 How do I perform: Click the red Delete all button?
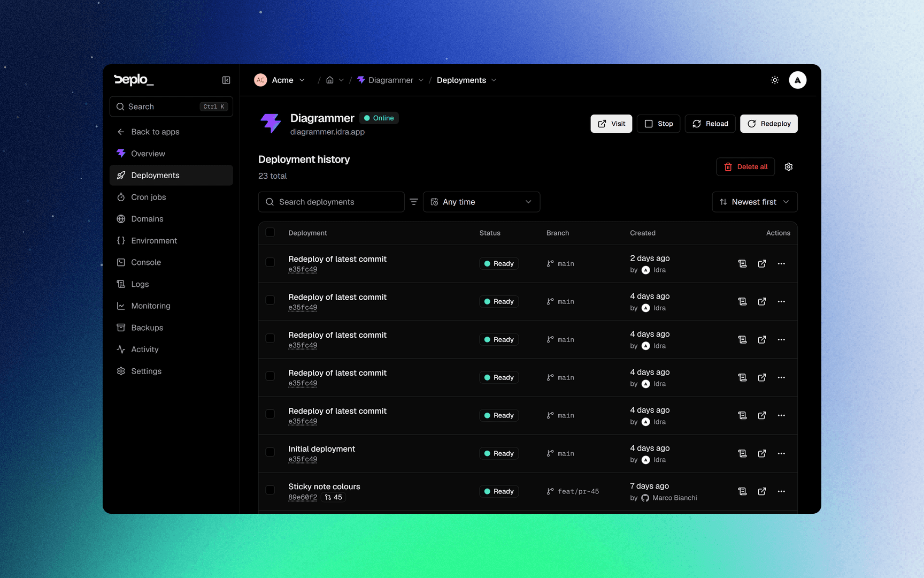(x=745, y=167)
